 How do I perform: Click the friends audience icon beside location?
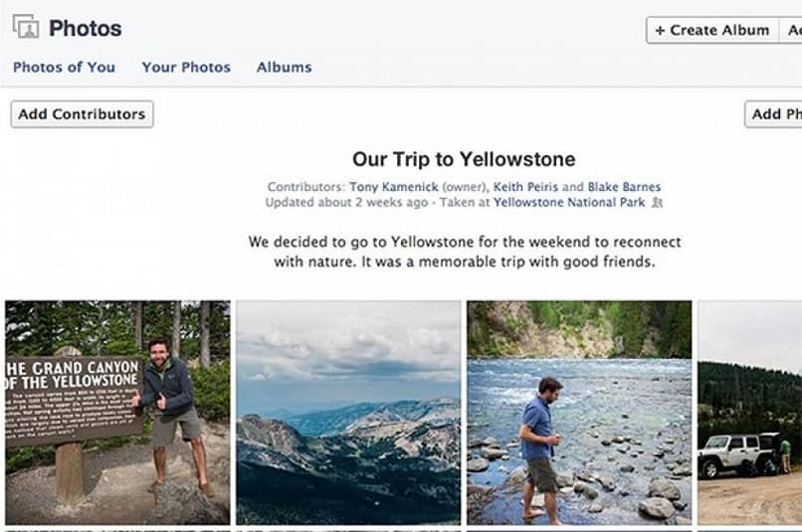coord(657,203)
